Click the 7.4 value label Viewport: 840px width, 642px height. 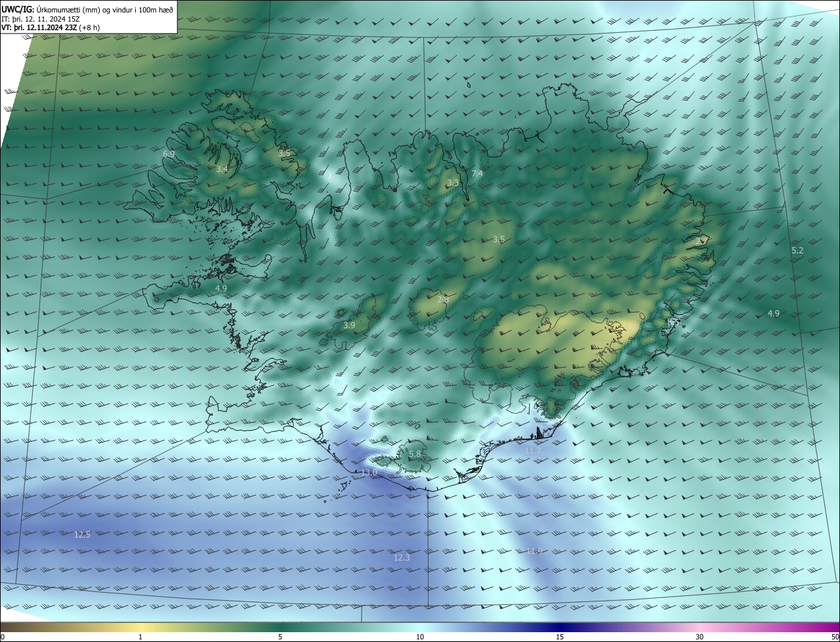[x=477, y=174]
